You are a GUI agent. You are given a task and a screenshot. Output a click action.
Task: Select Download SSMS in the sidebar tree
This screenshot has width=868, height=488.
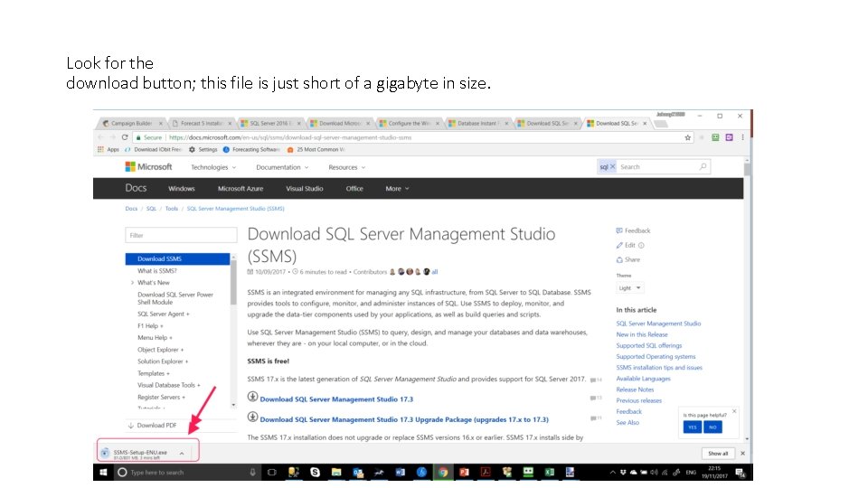[178, 259]
